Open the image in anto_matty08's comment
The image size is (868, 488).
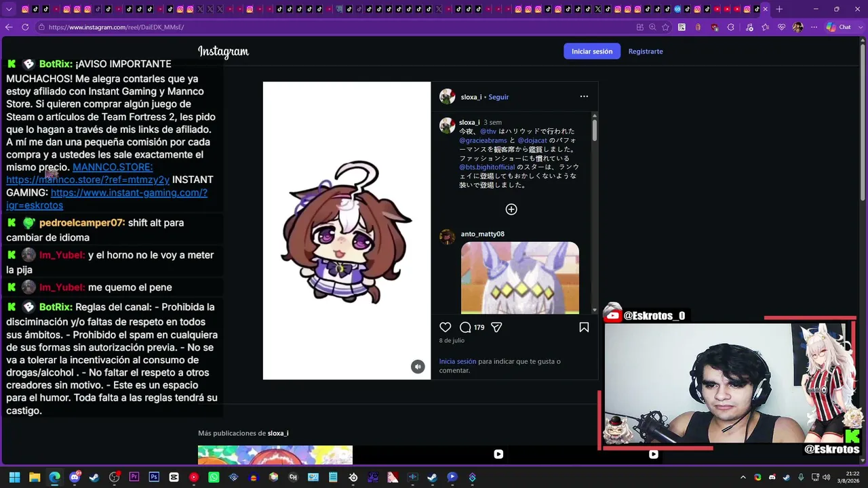point(520,278)
